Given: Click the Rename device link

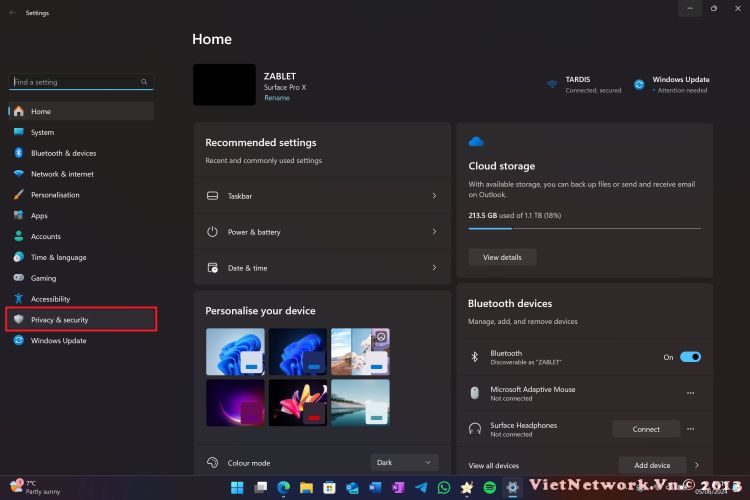Looking at the screenshot, I should (x=276, y=98).
